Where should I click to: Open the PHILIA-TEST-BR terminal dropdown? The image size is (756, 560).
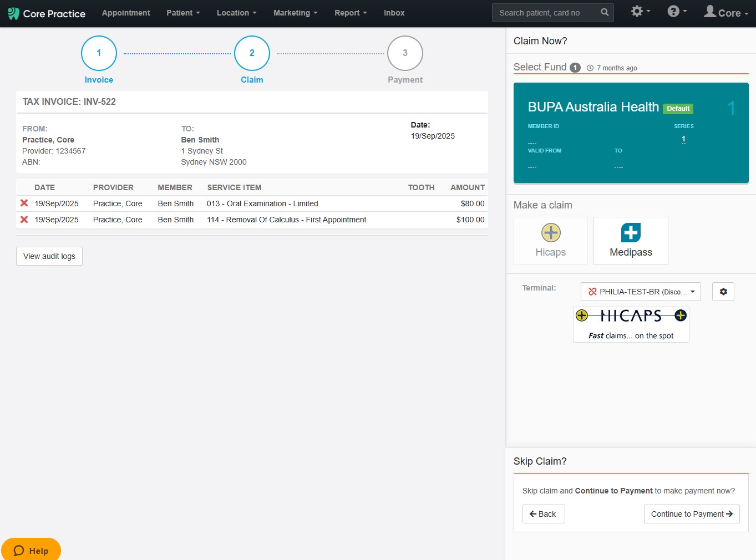[x=641, y=292]
